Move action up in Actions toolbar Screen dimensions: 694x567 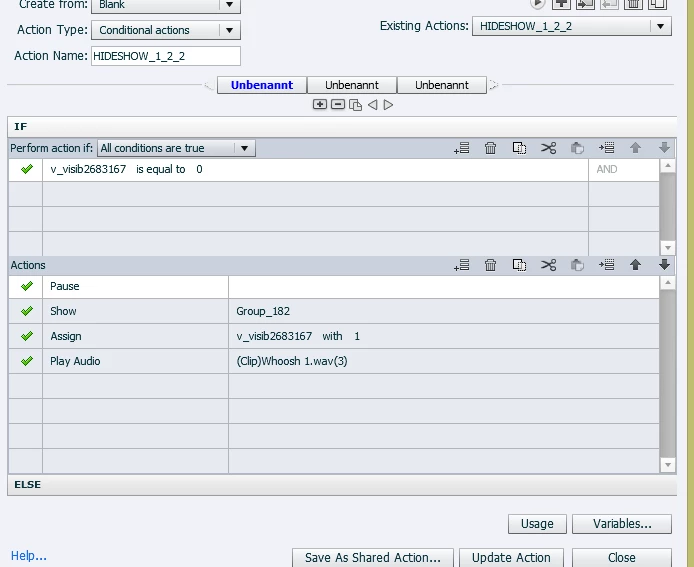635,265
